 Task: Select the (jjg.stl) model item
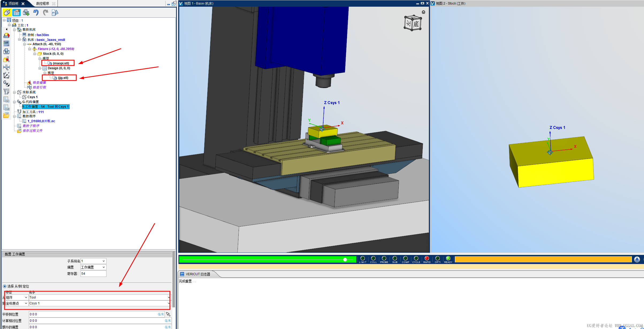pyautogui.click(x=63, y=78)
